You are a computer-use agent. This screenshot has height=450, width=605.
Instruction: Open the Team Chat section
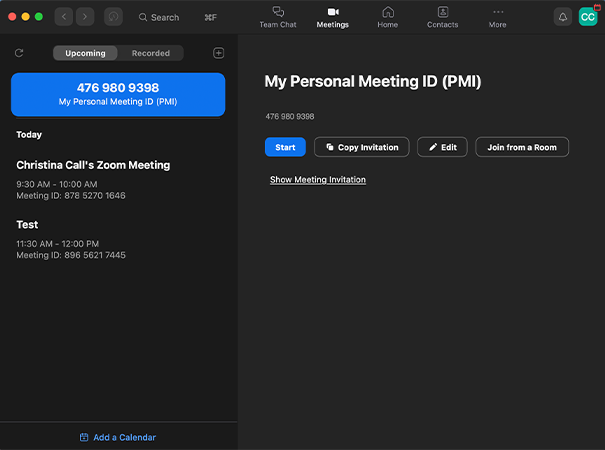click(x=277, y=17)
